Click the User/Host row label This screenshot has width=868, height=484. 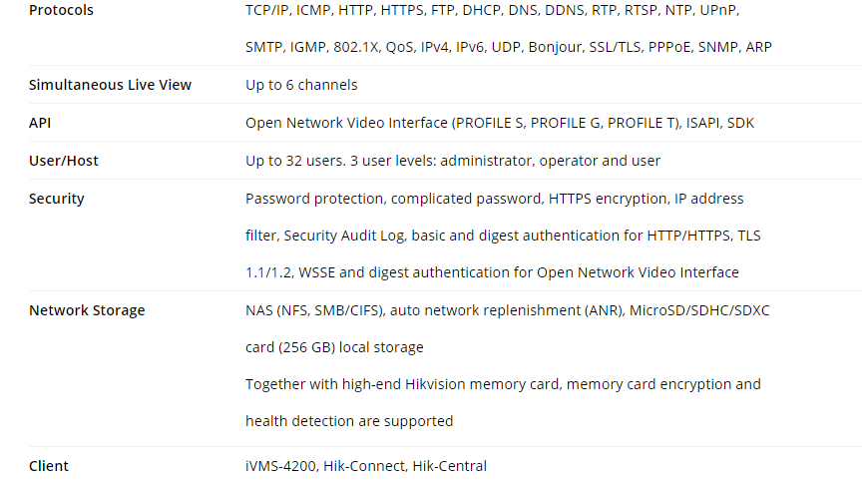click(x=64, y=161)
